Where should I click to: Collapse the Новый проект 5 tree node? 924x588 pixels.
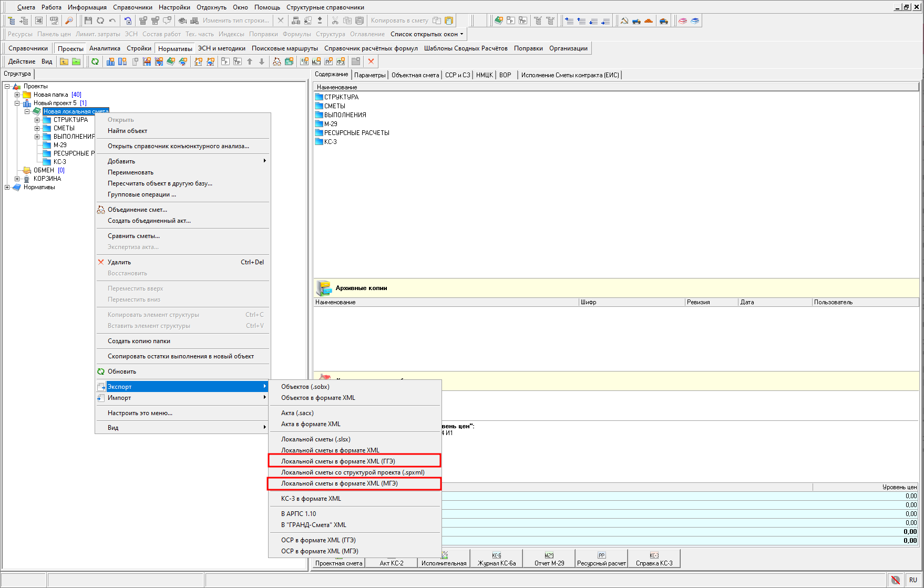click(17, 103)
